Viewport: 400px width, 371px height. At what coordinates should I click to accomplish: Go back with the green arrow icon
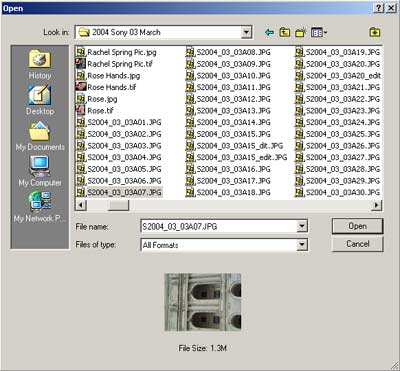tap(269, 32)
